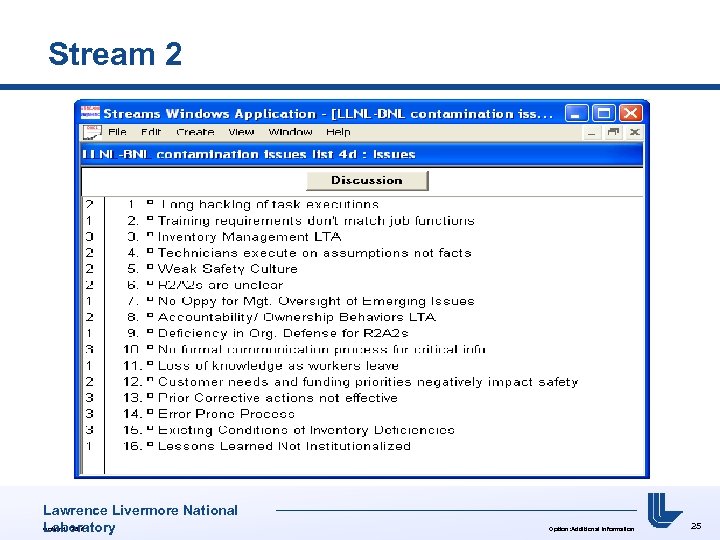Click the document icon beside File menu

coord(92,132)
